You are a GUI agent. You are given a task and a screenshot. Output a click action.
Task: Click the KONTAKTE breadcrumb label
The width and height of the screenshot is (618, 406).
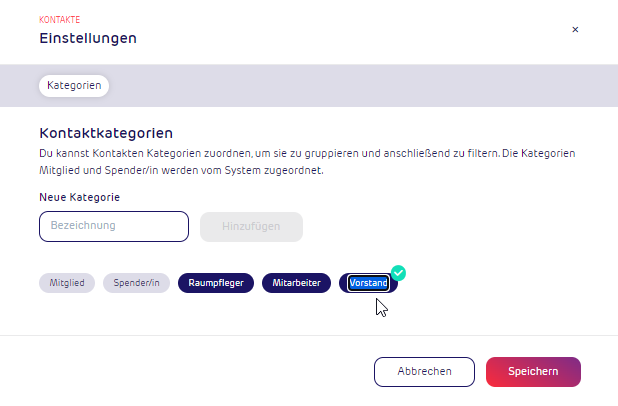[60, 20]
